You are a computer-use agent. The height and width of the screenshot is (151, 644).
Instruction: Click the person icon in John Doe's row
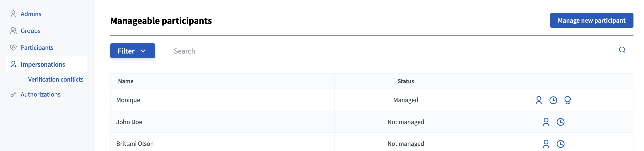point(546,122)
